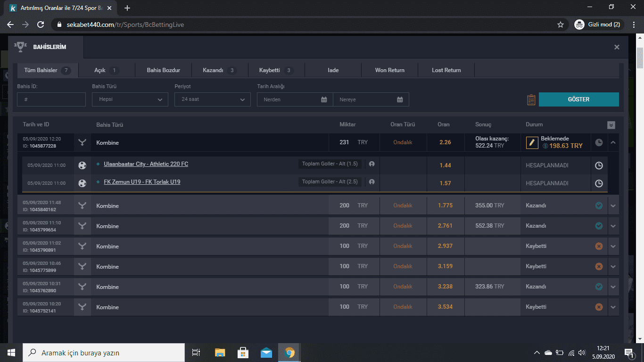The height and width of the screenshot is (362, 644).
Task: Click the GÖSTER button
Action: pyautogui.click(x=578, y=99)
